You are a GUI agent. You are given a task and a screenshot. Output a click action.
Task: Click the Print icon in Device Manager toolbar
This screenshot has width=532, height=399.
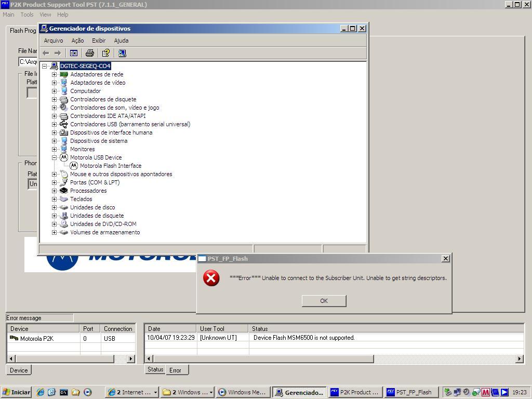[x=89, y=54]
